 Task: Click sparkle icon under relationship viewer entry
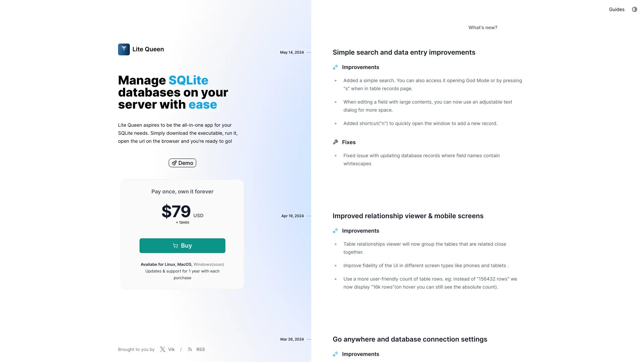[335, 231]
